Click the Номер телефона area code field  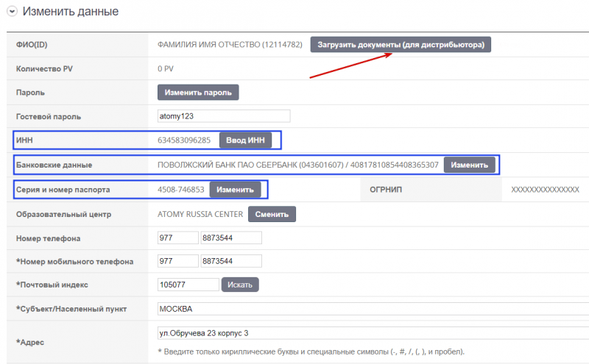pos(178,238)
